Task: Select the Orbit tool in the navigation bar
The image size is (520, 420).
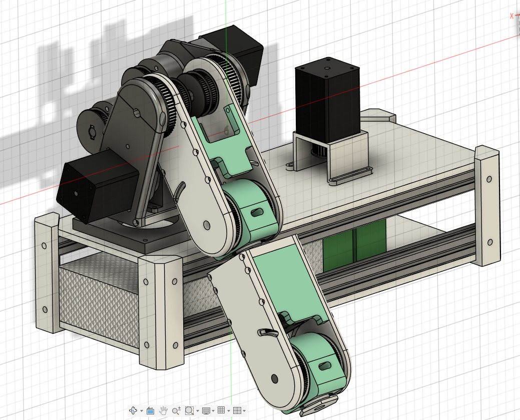Action: pos(133,410)
